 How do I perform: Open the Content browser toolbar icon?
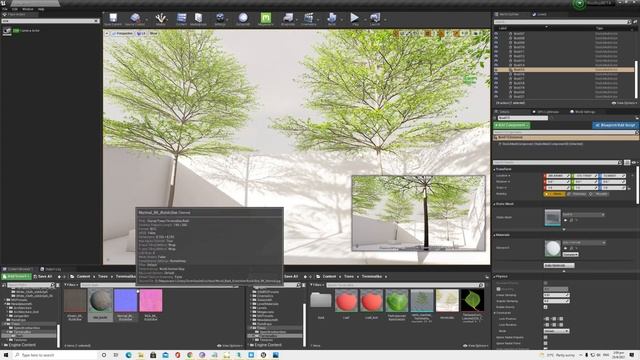181,18
